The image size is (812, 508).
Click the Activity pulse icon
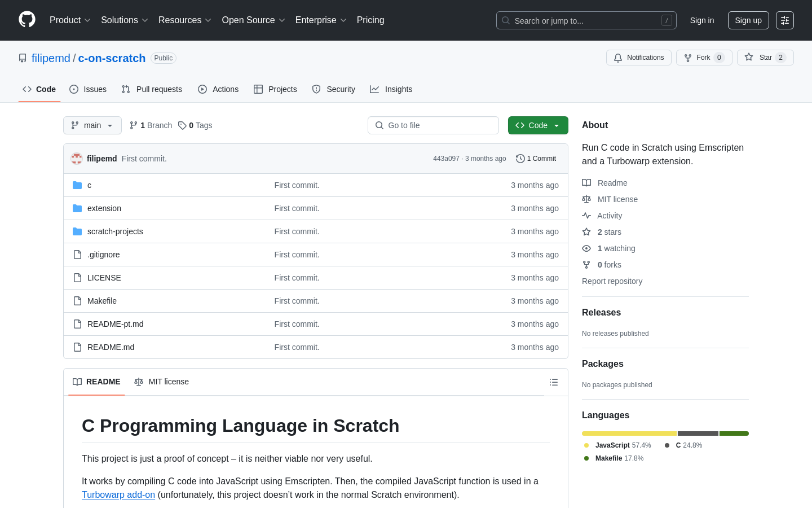coord(586,216)
